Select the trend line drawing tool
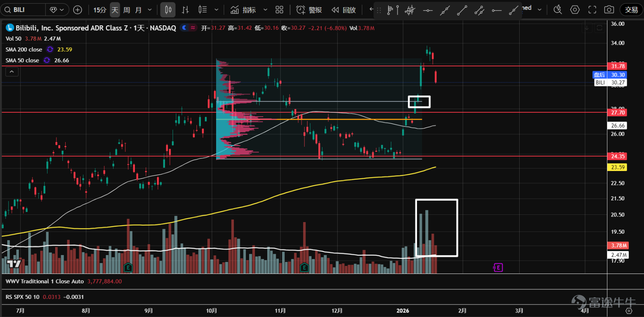The width and height of the screenshot is (644, 317). pos(462,10)
